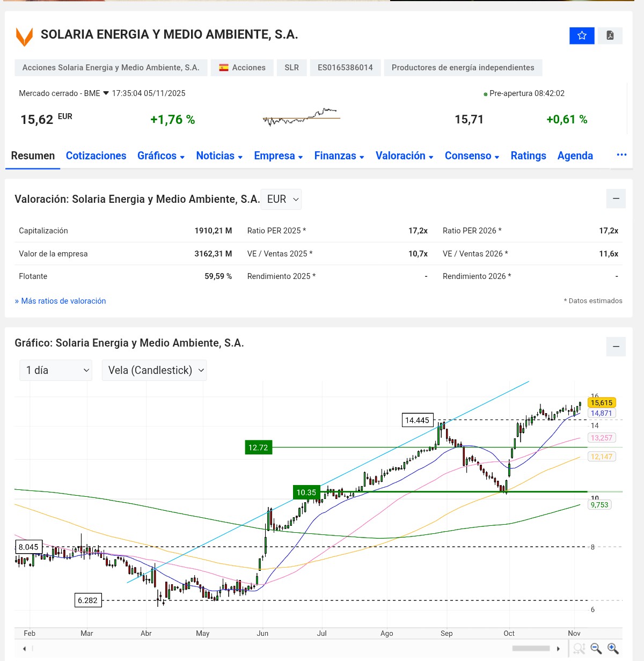The height and width of the screenshot is (661, 644).
Task: Open the three-dots more menu
Action: [x=621, y=155]
